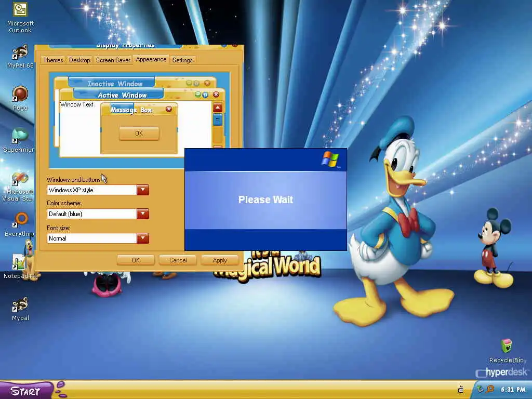This screenshot has height=399, width=532.
Task: Click the Inactive Window preview title bar
Action: pos(135,83)
